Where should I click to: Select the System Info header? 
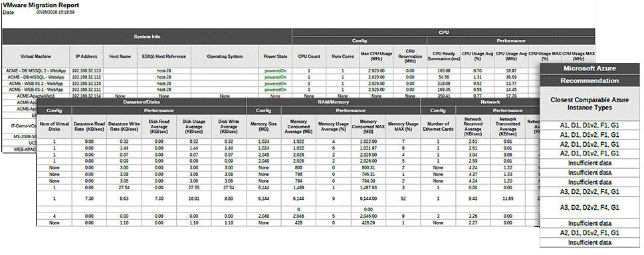coord(147,37)
